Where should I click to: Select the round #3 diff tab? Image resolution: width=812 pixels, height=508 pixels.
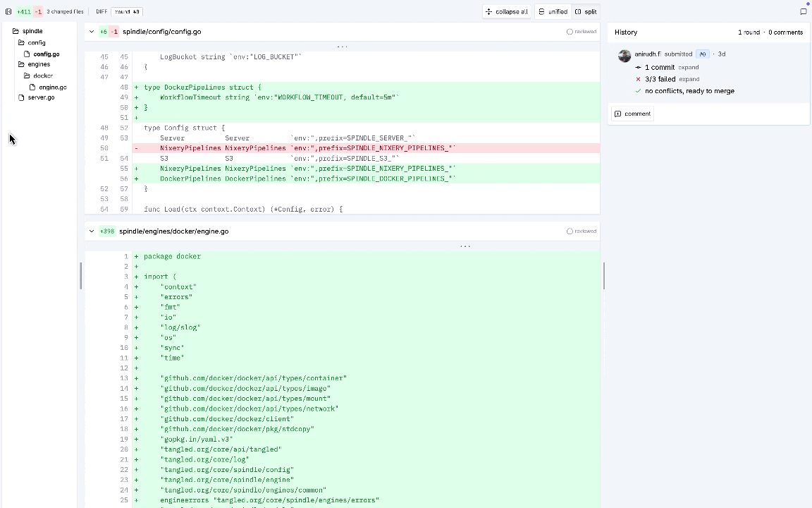[x=127, y=11]
